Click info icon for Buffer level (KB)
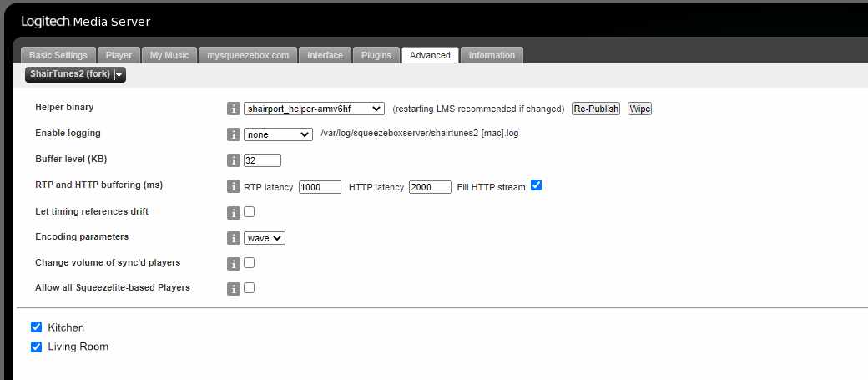Image resolution: width=868 pixels, height=380 pixels. pos(234,160)
